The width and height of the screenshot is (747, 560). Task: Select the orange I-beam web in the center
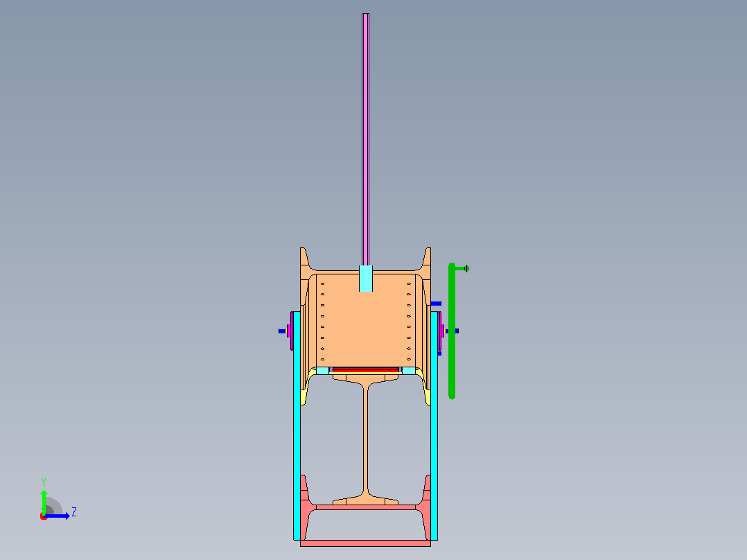(365, 439)
